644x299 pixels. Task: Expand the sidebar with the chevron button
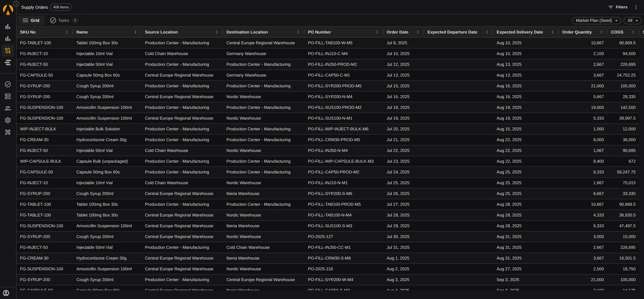point(16,4)
